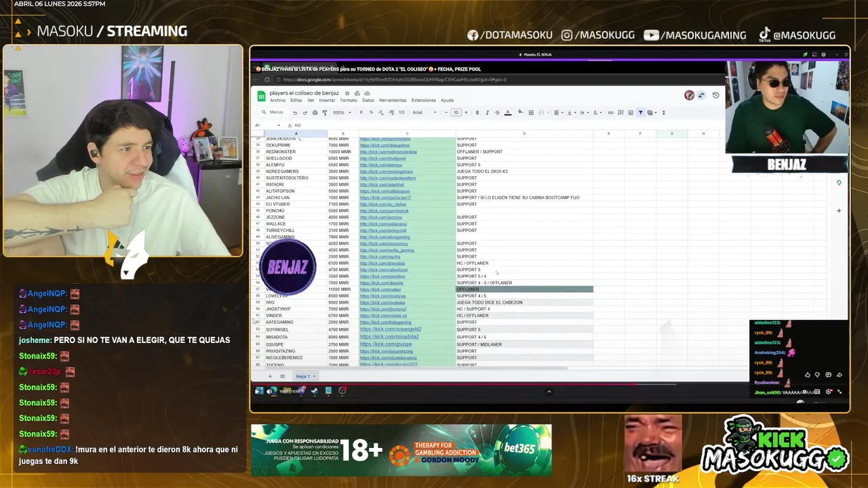Open the all sheets list icon

[281, 376]
